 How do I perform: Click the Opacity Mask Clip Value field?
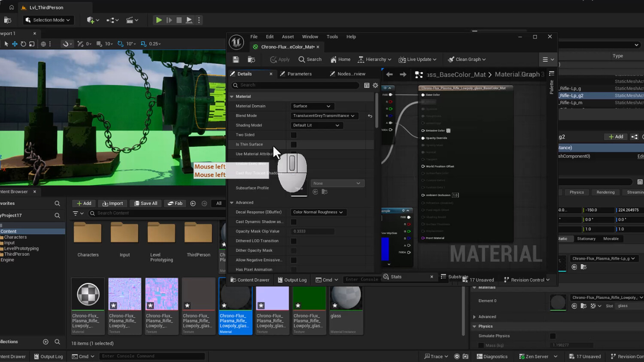tap(313, 231)
